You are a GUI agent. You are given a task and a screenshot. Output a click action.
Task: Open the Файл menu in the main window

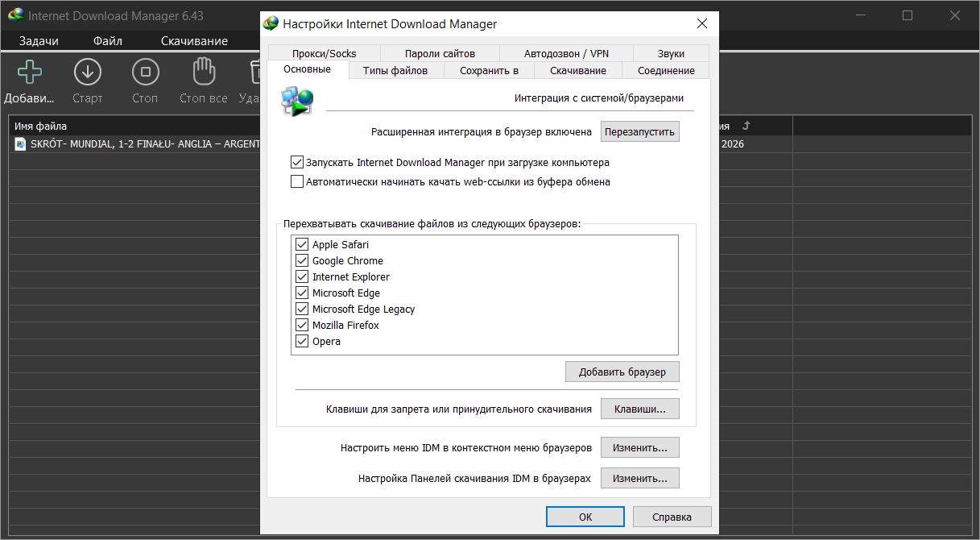click(108, 41)
